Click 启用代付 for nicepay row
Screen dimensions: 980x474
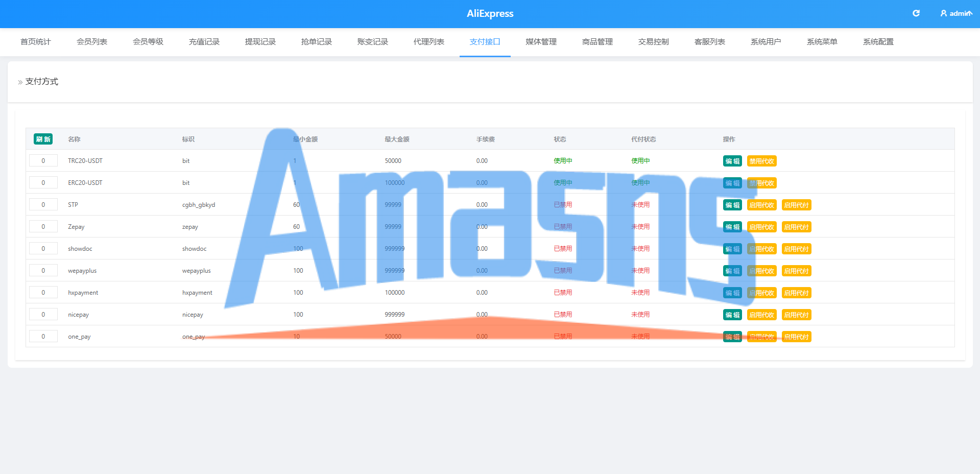797,315
